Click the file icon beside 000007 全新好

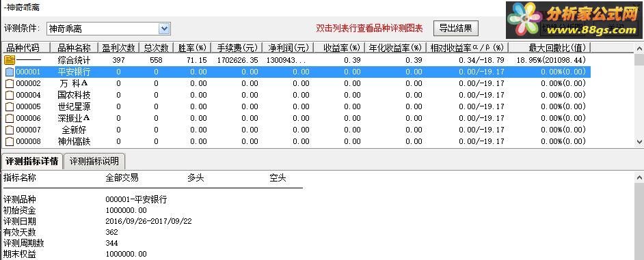[10, 130]
